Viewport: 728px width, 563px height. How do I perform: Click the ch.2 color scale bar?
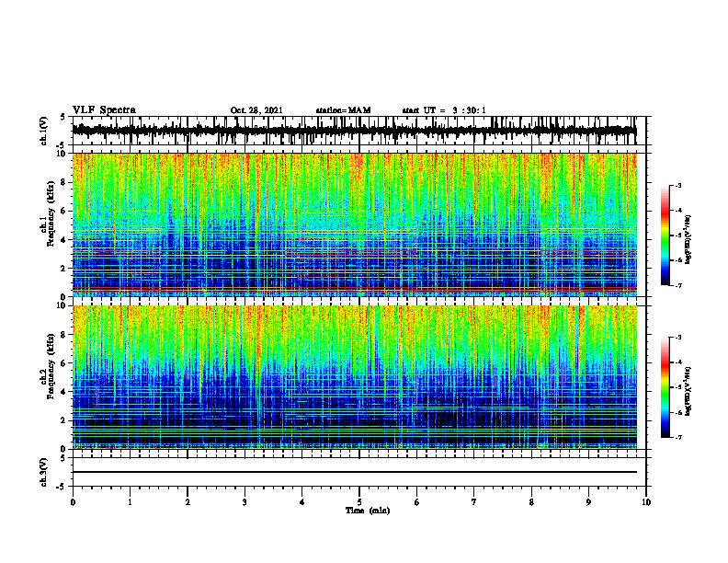[x=665, y=387]
